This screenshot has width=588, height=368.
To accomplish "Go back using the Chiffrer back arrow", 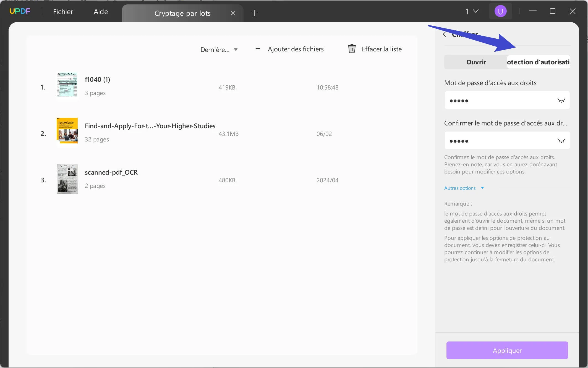I will coord(445,34).
